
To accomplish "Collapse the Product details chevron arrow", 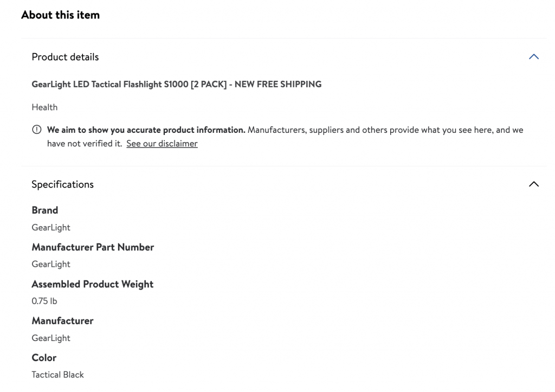I will pyautogui.click(x=533, y=57).
